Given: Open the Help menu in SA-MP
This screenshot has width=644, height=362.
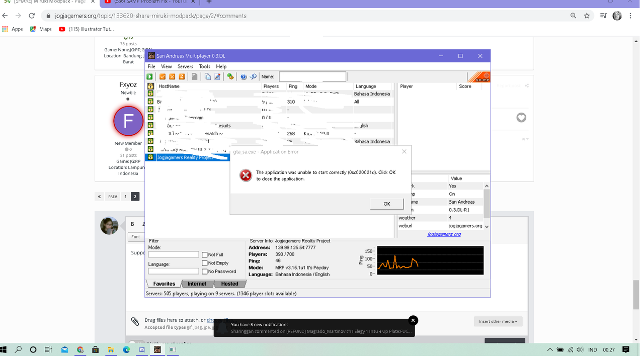Looking at the screenshot, I should [x=221, y=66].
